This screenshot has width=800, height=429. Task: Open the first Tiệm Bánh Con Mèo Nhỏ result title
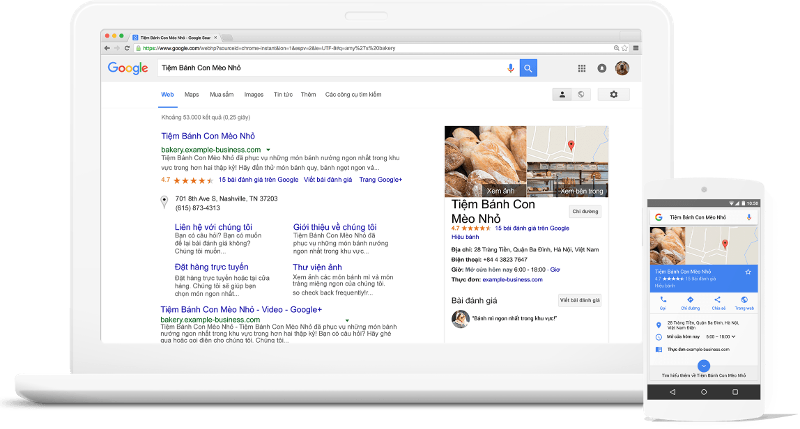coord(208,136)
